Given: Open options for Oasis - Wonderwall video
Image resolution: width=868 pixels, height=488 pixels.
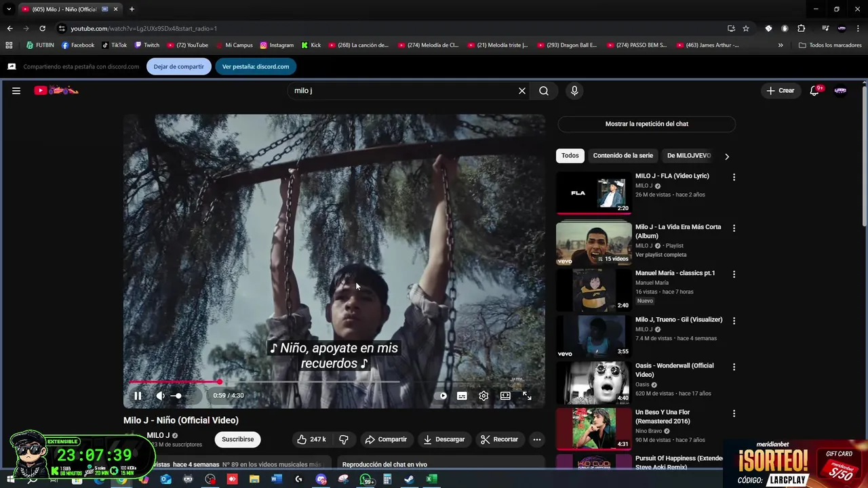Looking at the screenshot, I should [x=734, y=367].
